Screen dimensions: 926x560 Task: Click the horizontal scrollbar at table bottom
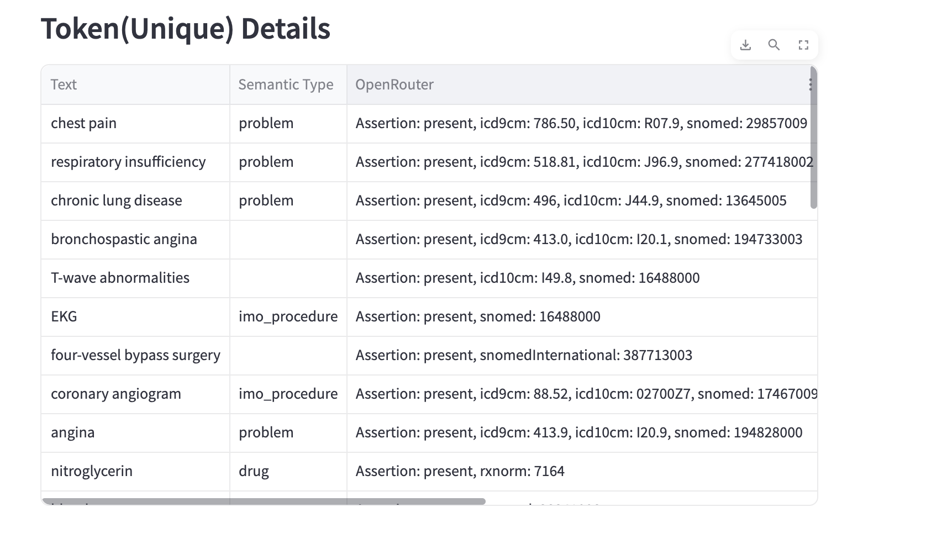pyautogui.click(x=264, y=501)
